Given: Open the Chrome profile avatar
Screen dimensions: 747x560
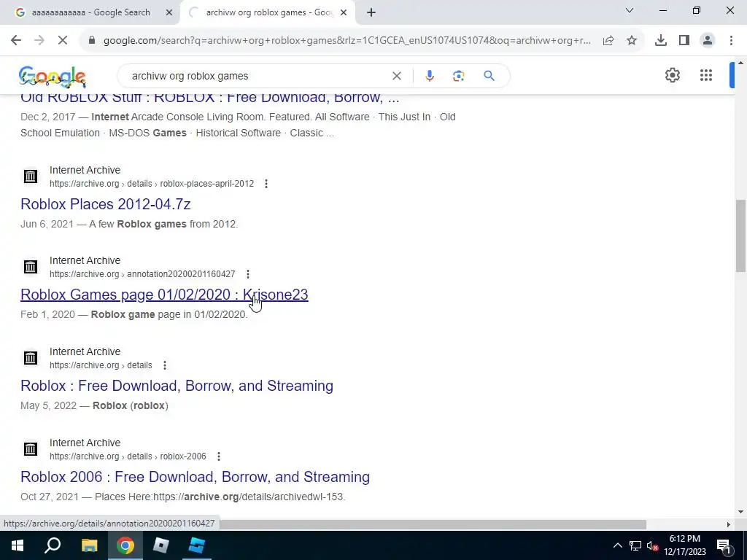Looking at the screenshot, I should click(x=708, y=41).
